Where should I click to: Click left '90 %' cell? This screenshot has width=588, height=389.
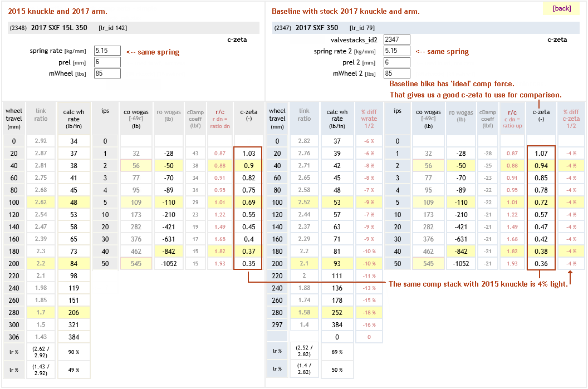pos(74,352)
